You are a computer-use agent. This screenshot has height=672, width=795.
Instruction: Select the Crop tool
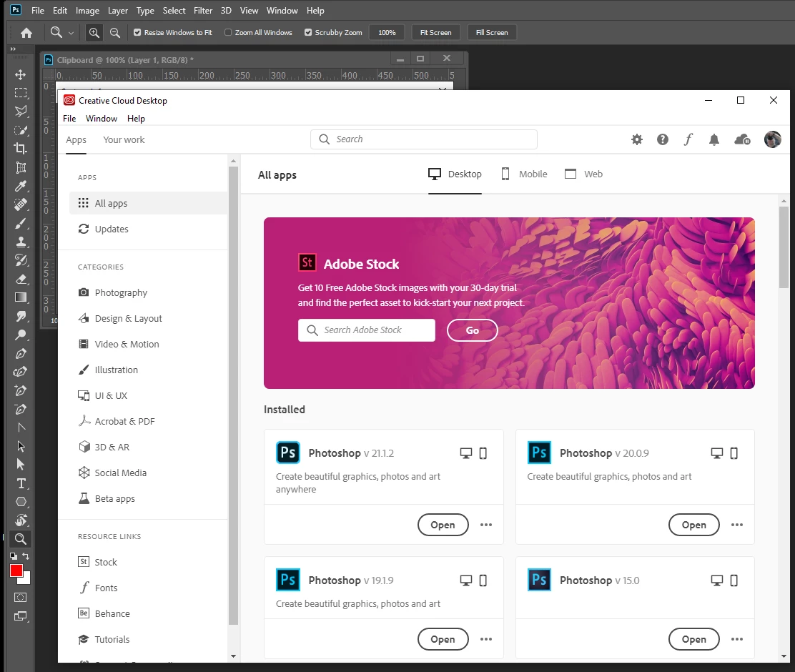20,149
